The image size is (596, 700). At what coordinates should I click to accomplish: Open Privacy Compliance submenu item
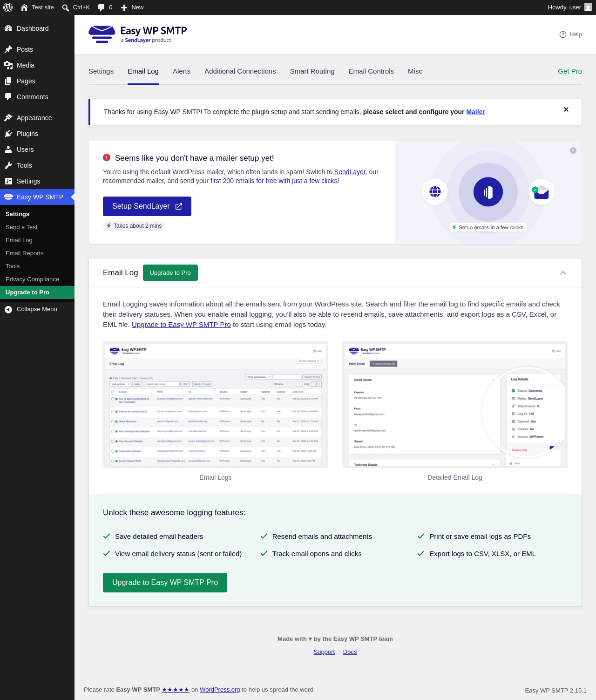(32, 279)
